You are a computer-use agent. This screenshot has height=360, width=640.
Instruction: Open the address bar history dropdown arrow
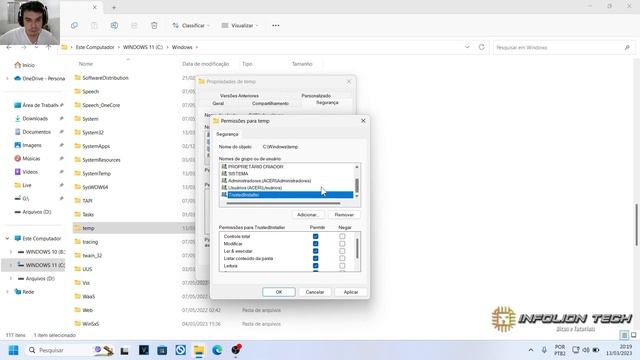click(x=467, y=47)
